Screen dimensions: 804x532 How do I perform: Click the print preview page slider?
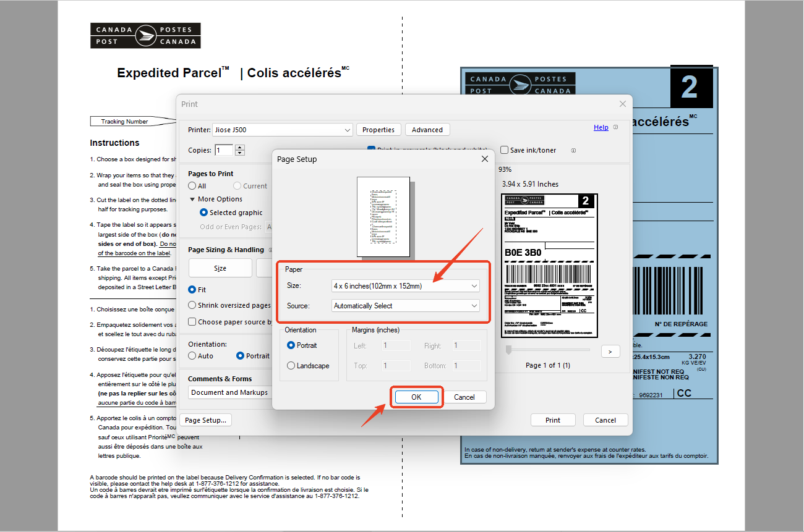(x=547, y=350)
